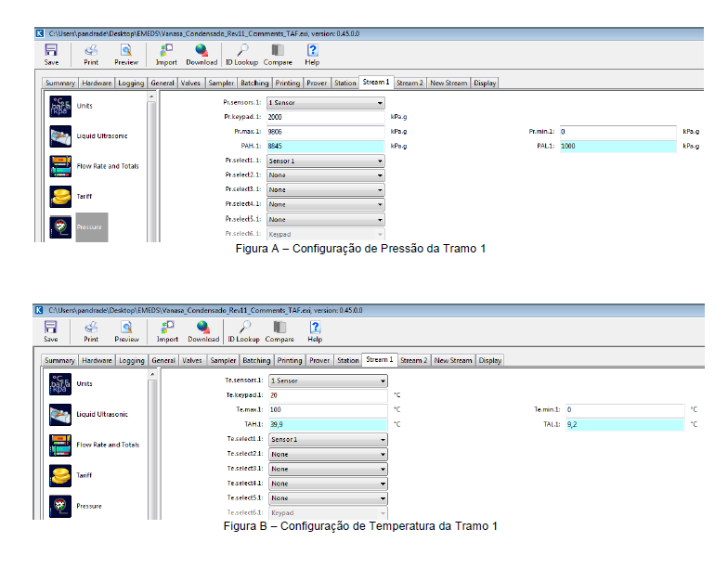The image size is (728, 581).
Task: Open Te.select5.1 dropdown
Action: click(x=329, y=498)
